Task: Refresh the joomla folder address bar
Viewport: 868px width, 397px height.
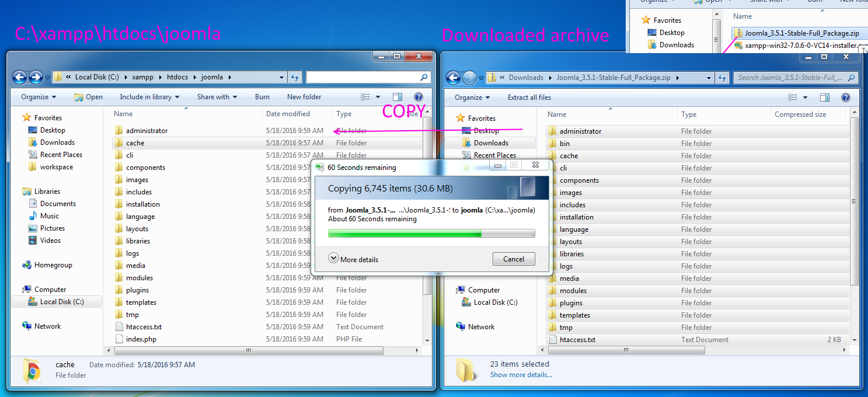Action: click(295, 77)
